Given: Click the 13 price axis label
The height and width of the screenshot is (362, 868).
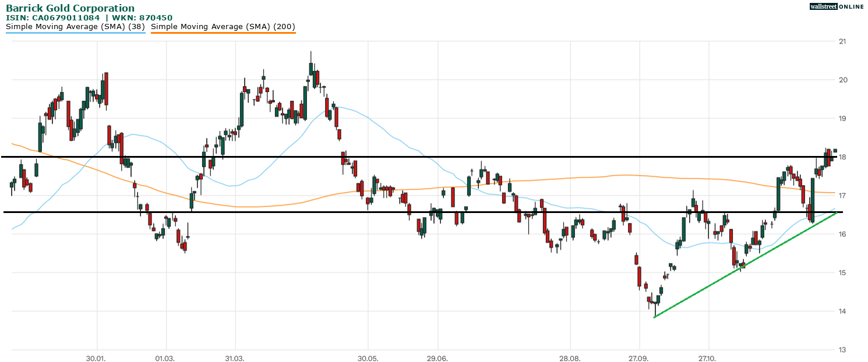Looking at the screenshot, I should (842, 350).
